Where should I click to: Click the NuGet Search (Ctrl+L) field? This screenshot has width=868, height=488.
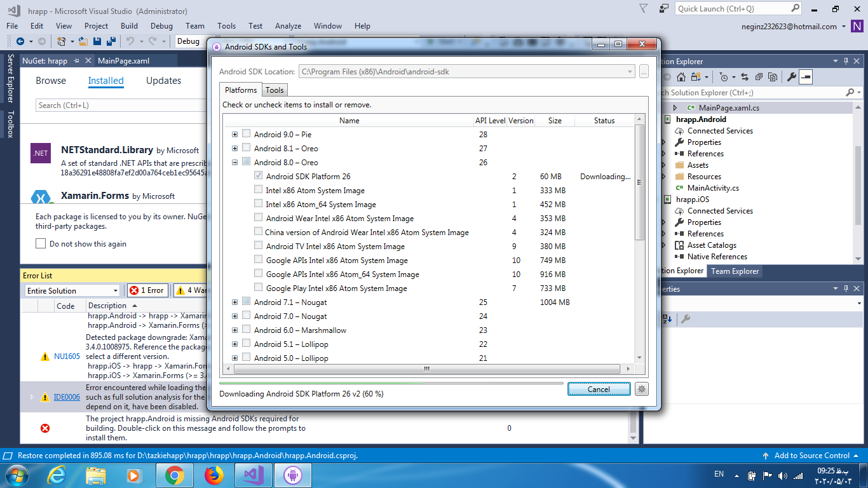coord(121,105)
